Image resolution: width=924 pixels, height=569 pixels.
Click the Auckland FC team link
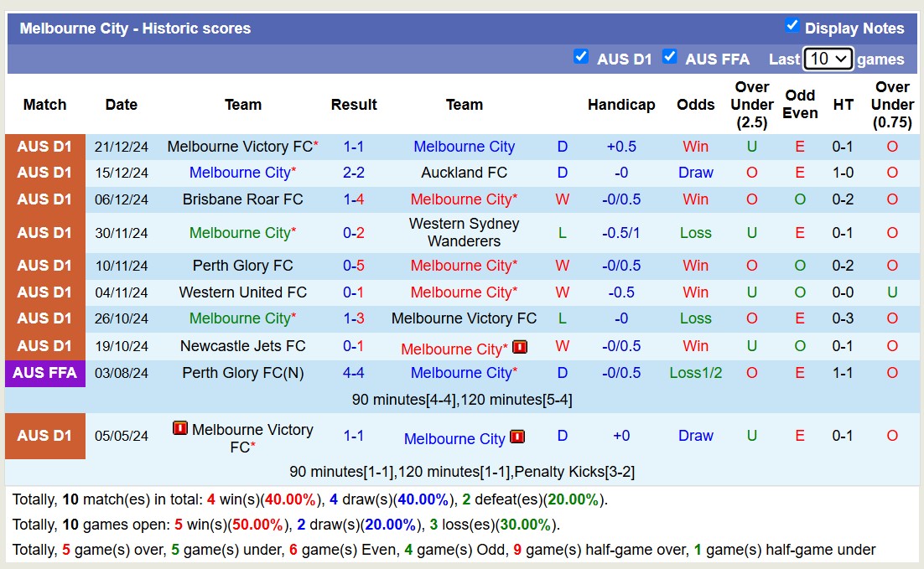pyautogui.click(x=464, y=173)
